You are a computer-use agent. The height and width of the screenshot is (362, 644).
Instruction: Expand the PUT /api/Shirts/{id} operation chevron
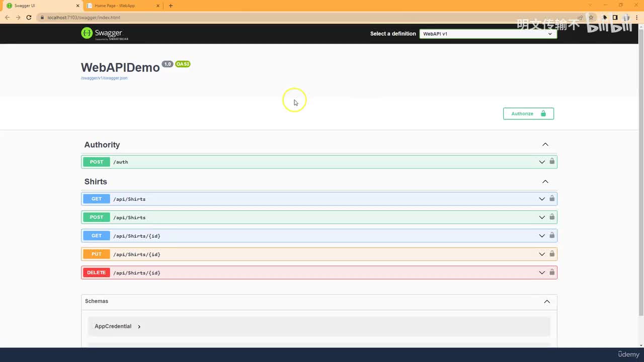(x=542, y=254)
